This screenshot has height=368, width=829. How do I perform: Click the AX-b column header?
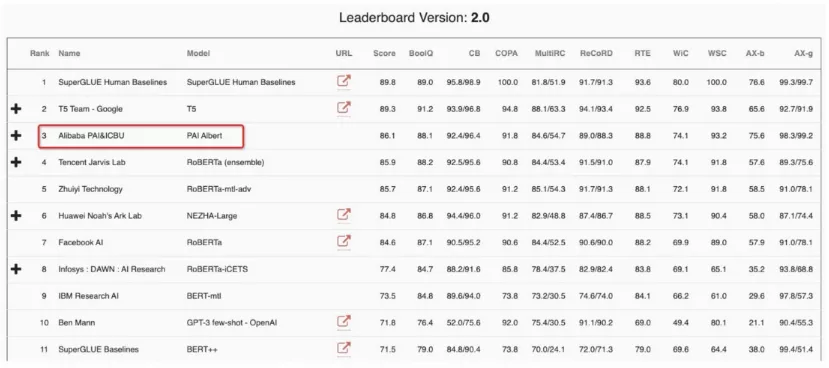[755, 53]
